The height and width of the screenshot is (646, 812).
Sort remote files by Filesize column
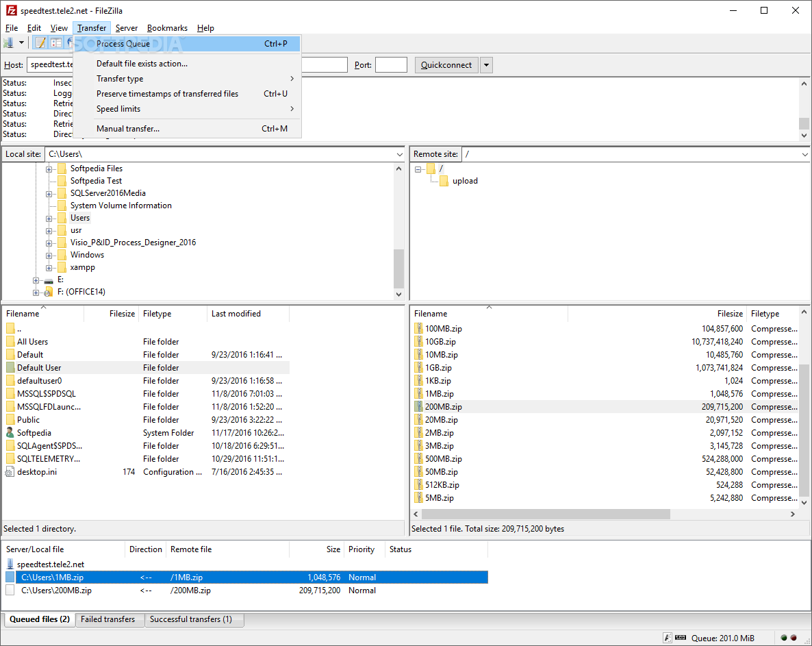pyautogui.click(x=657, y=314)
